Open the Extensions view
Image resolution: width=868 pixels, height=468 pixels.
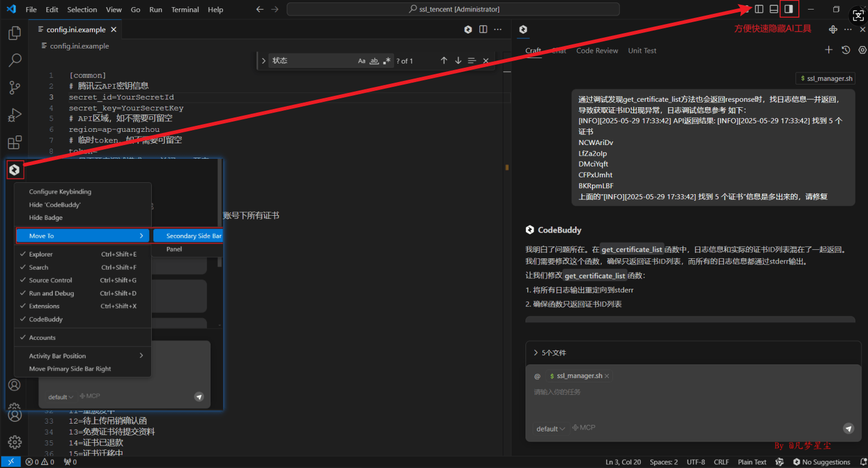coord(14,143)
